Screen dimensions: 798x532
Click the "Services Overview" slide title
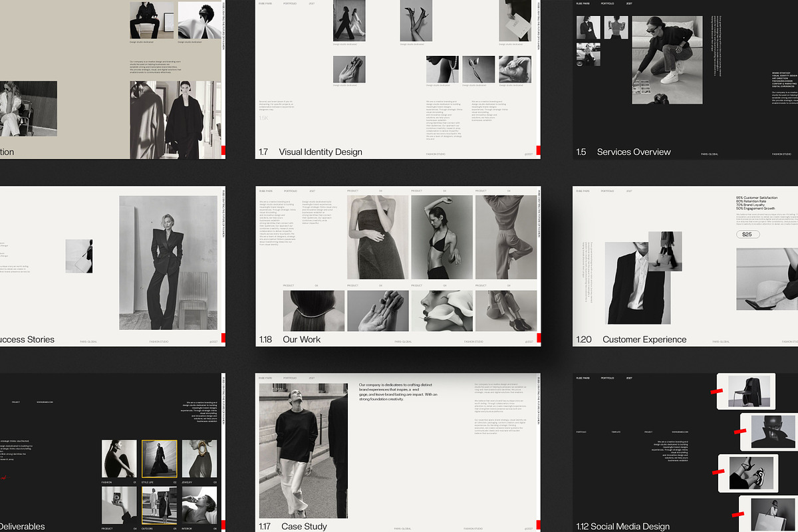point(634,152)
